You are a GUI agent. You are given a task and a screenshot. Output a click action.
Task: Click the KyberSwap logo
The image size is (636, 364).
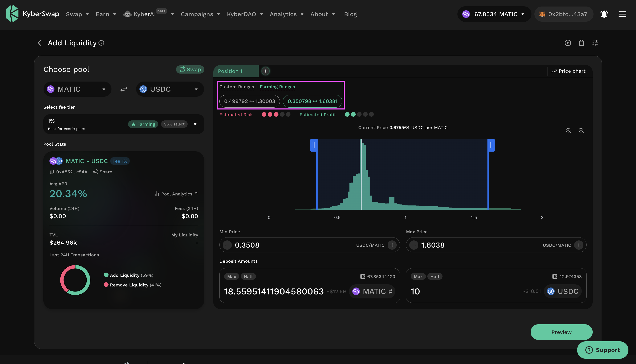point(33,14)
